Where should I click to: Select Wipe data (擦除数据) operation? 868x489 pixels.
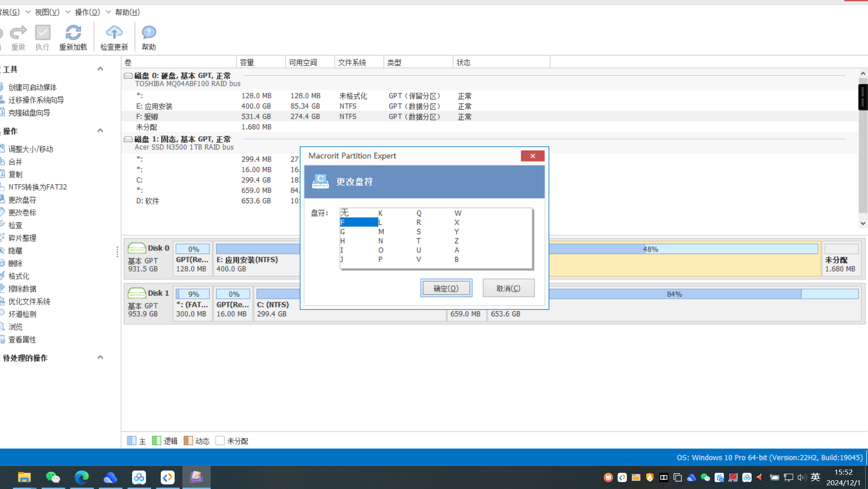pyautogui.click(x=22, y=289)
